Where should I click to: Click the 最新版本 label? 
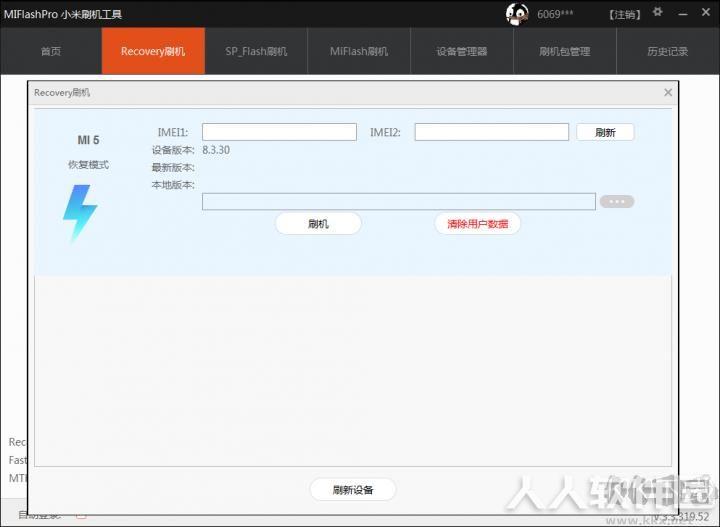(173, 168)
